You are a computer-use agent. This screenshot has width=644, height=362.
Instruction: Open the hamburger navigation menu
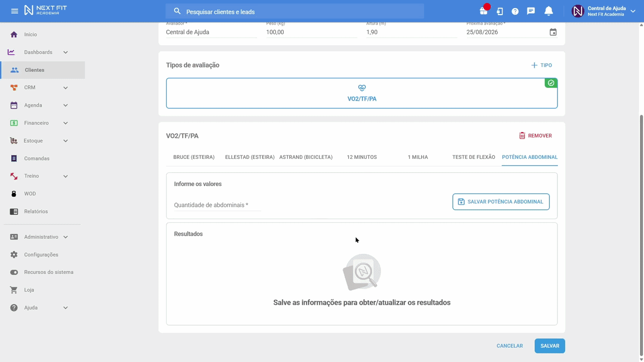pyautogui.click(x=15, y=11)
